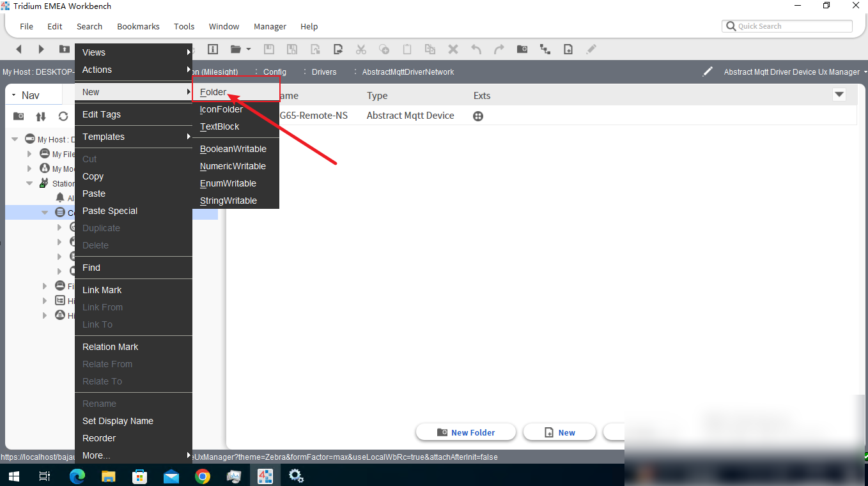Click Drivers in the breadcrumb path
The image size is (868, 486).
coord(324,72)
